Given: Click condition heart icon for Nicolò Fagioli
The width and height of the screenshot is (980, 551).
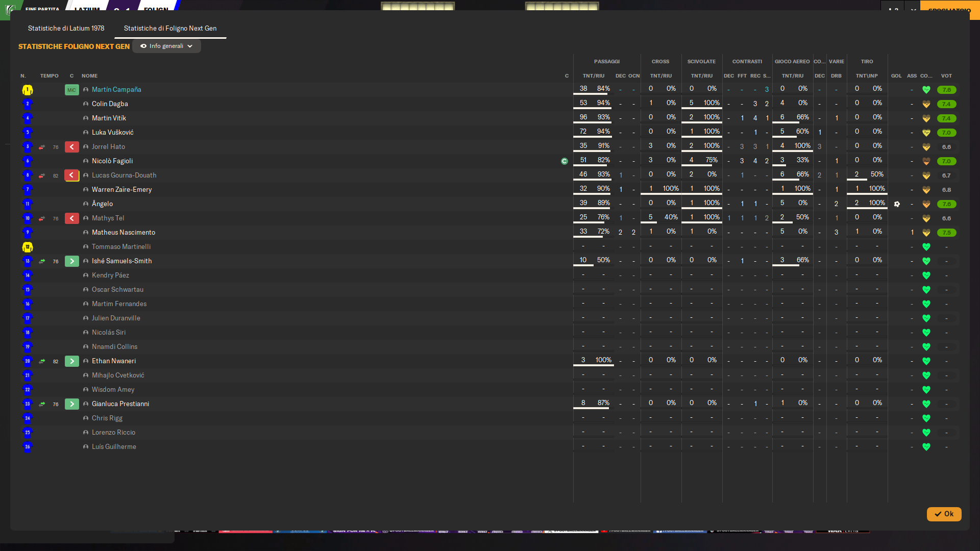Looking at the screenshot, I should pos(926,161).
